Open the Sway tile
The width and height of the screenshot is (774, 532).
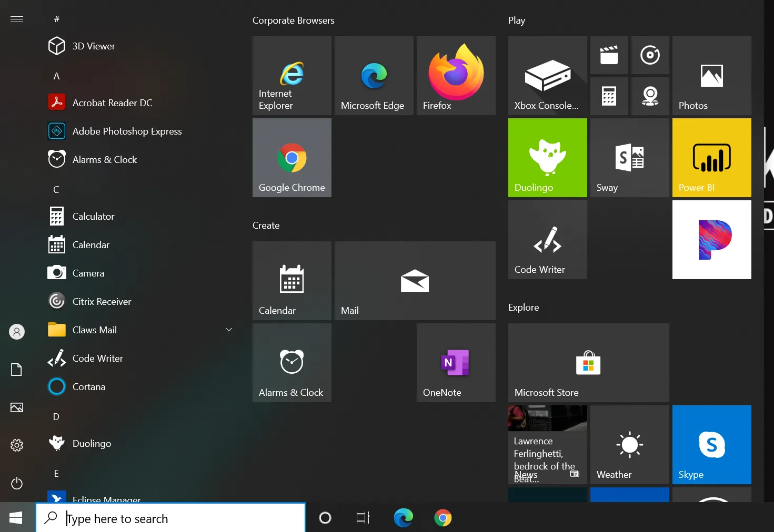point(630,158)
